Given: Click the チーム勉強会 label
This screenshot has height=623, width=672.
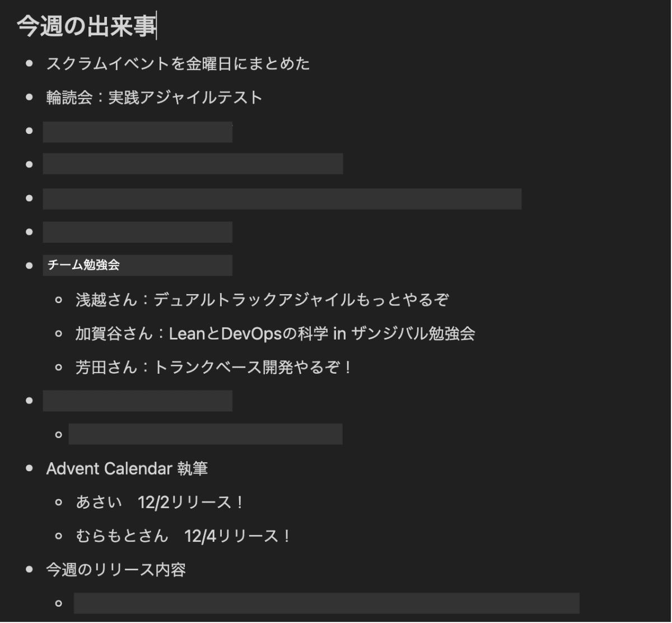Looking at the screenshot, I should 83,266.
